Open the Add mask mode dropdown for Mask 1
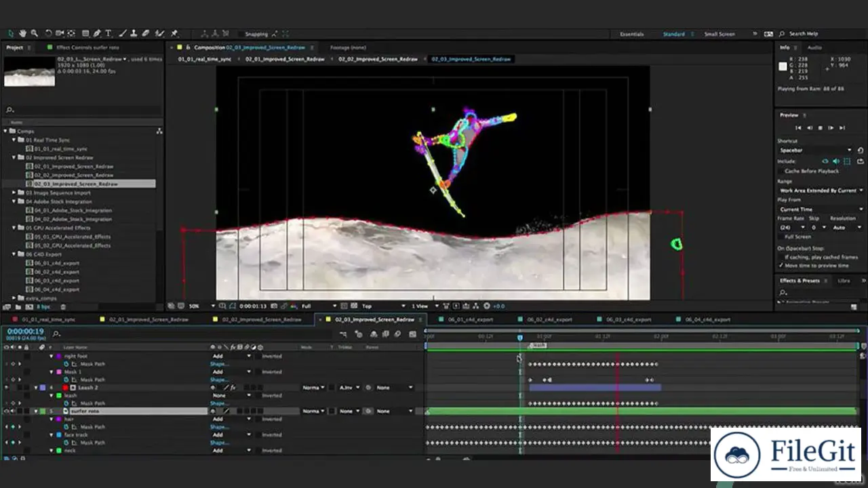Image resolution: width=868 pixels, height=488 pixels. coord(231,371)
